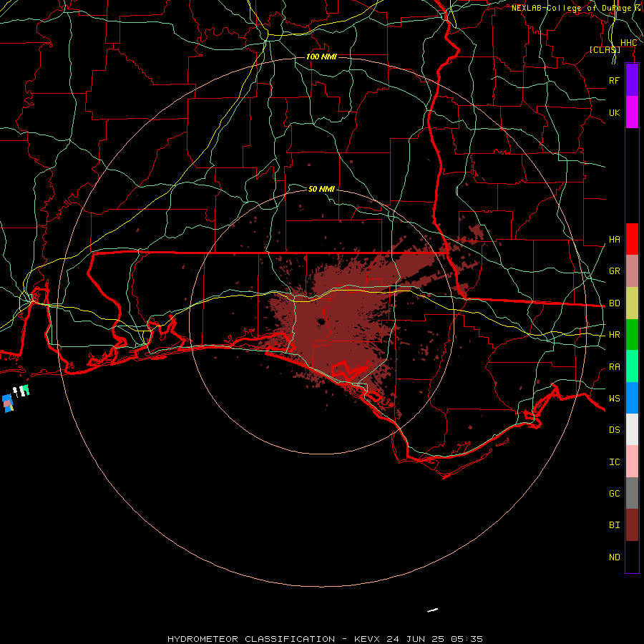
Task: Click the gray GC legend color swatch
Action: (632, 493)
